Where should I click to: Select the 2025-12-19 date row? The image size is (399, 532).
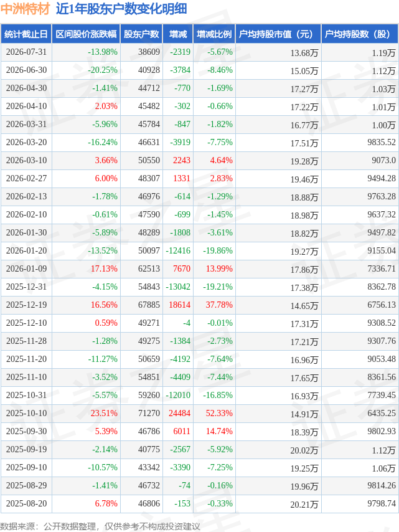199,305
